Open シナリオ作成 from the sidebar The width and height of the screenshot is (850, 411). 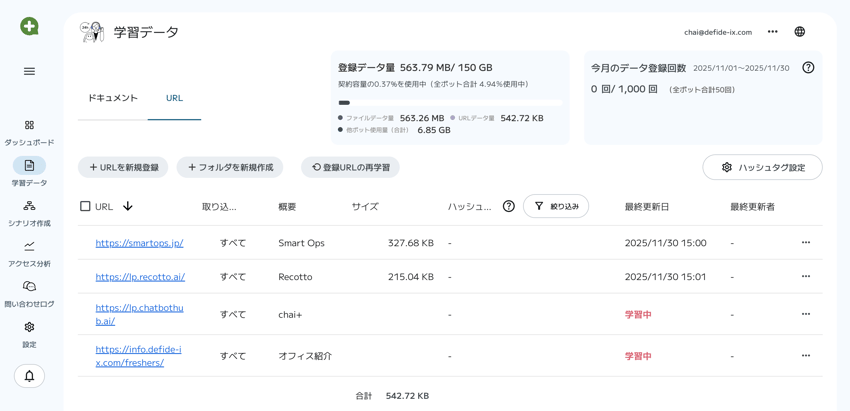pos(29,206)
